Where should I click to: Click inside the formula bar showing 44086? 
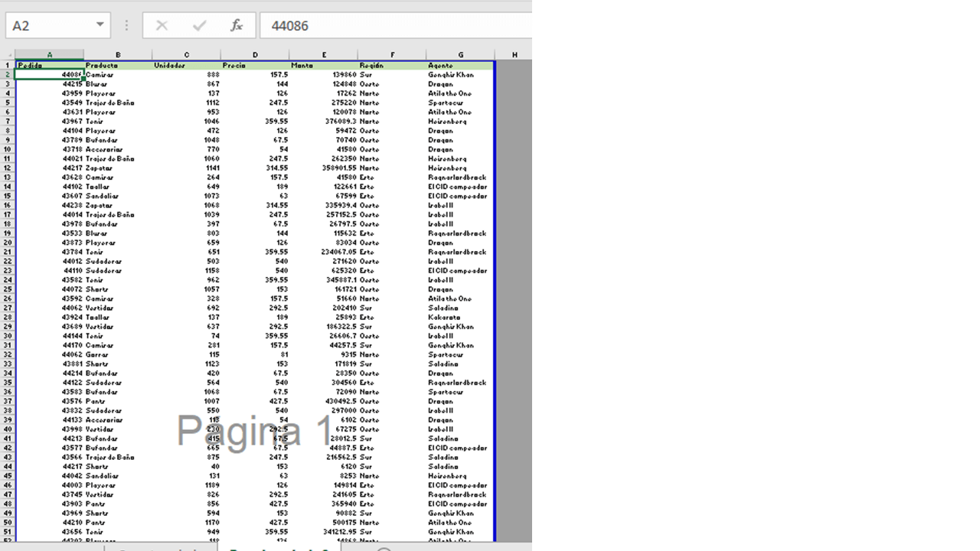pyautogui.click(x=322, y=25)
